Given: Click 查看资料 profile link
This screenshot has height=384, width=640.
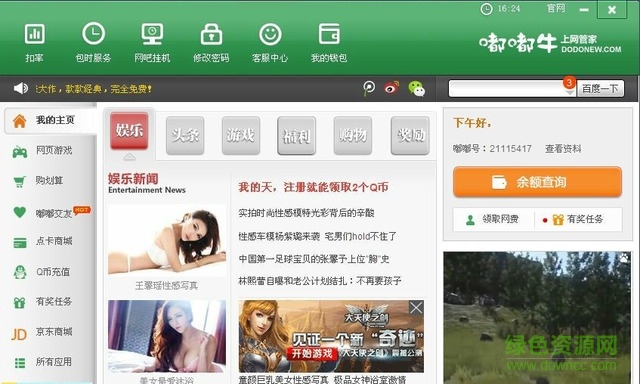Looking at the screenshot, I should click(563, 149).
